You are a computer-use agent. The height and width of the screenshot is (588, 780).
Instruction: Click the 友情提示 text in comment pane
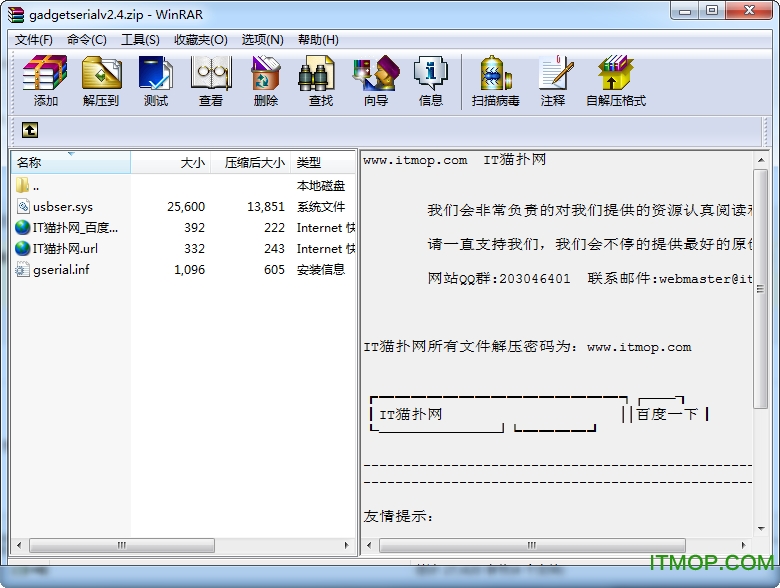(398, 516)
